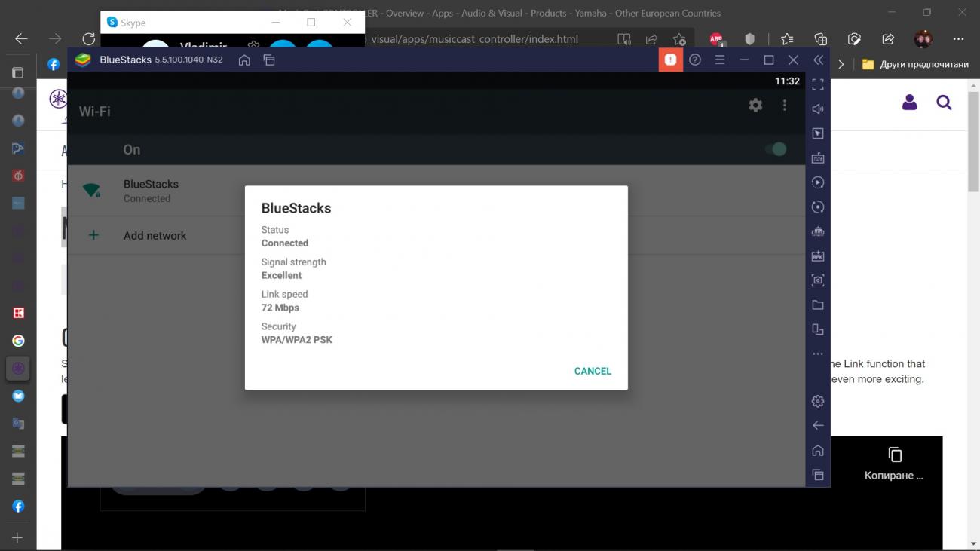
Task: Open the shield extension in Edge toolbar
Action: (749, 39)
